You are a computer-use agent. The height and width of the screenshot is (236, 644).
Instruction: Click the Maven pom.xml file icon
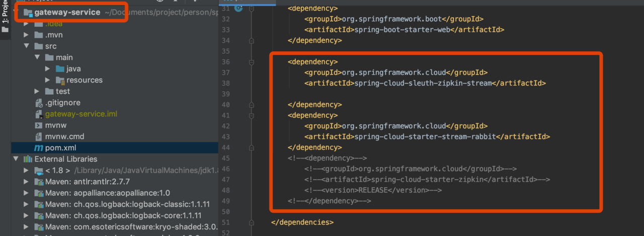click(x=39, y=148)
